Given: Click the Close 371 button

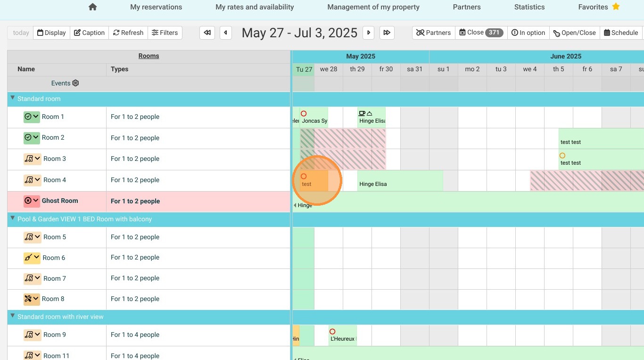Looking at the screenshot, I should [x=481, y=33].
